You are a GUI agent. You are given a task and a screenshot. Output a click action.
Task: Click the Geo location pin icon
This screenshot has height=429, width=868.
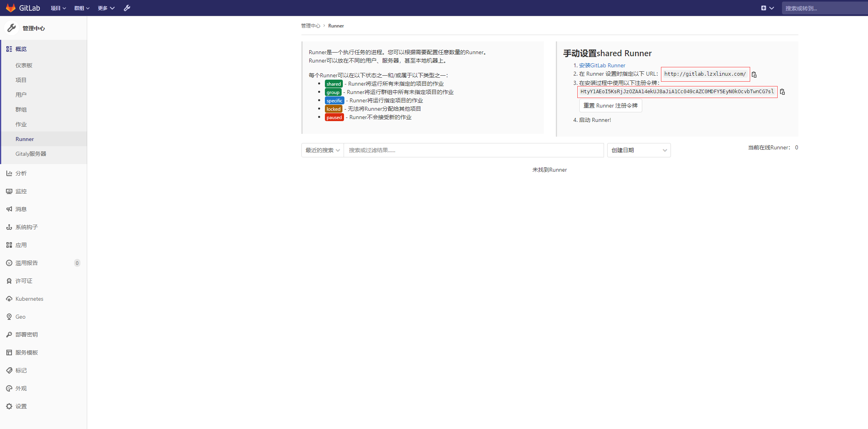9,317
